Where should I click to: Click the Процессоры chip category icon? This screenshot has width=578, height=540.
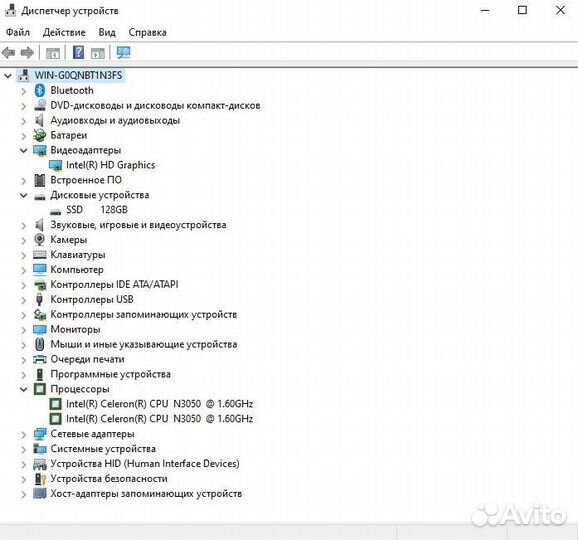pyautogui.click(x=39, y=389)
